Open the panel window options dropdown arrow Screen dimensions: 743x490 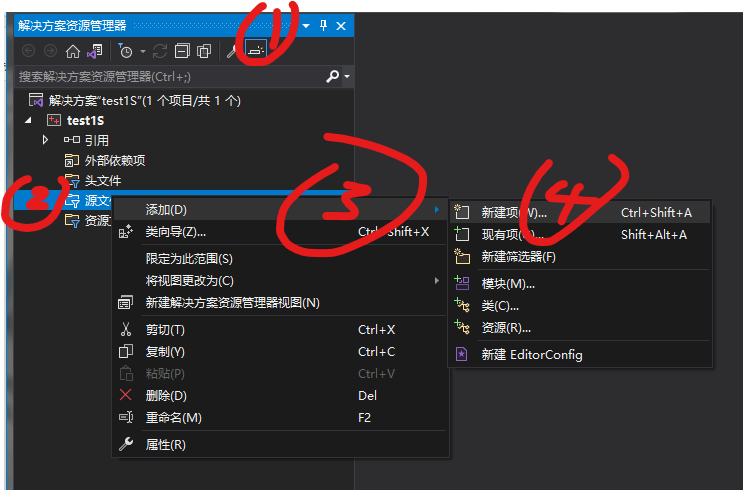coord(306,26)
